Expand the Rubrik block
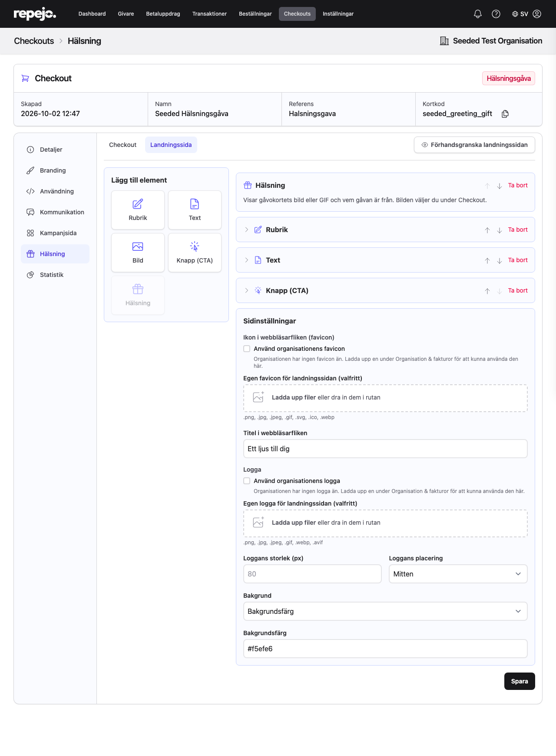Image resolution: width=556 pixels, height=756 pixels. [247, 230]
